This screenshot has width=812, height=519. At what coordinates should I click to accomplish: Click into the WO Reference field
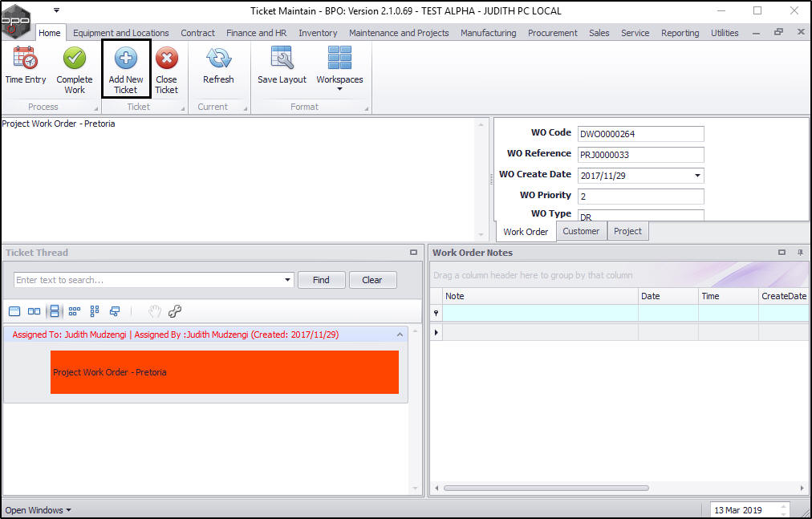point(640,154)
